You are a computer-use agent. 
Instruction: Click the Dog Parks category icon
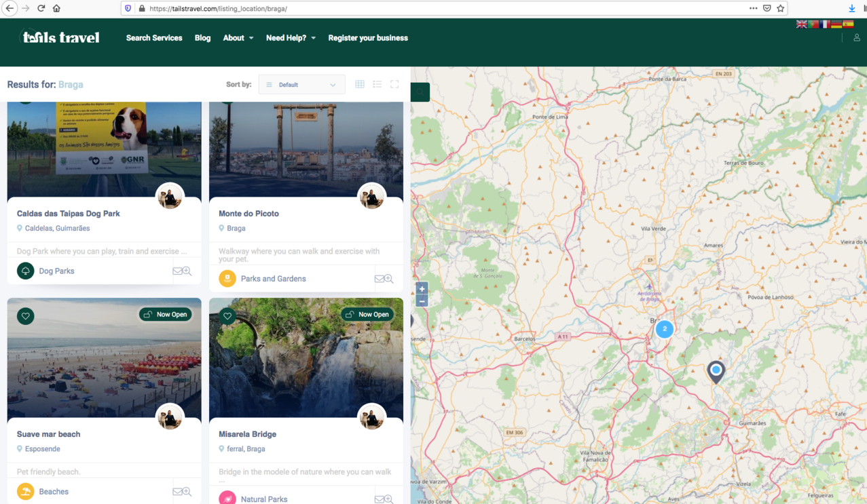tap(26, 271)
